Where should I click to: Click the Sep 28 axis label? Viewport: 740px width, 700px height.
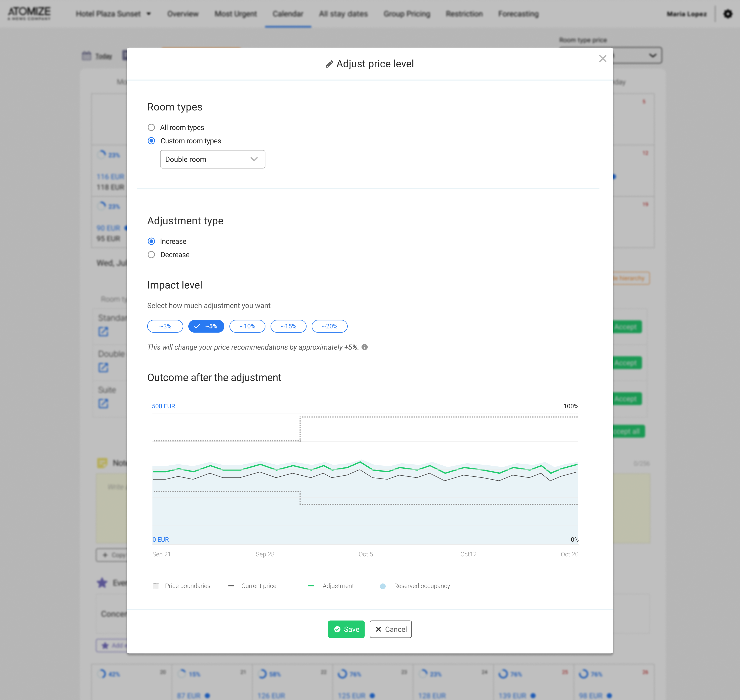point(265,554)
